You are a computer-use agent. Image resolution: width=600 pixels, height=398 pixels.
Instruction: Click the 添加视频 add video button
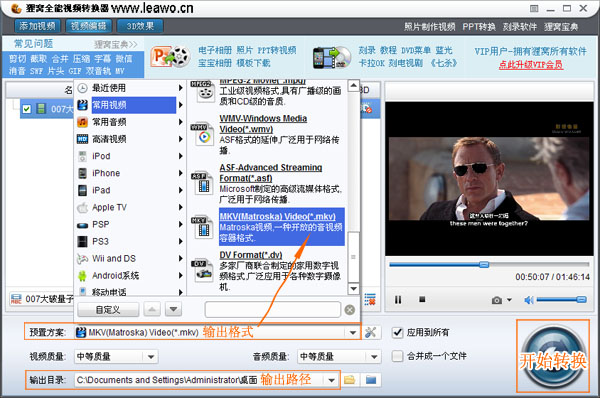coord(38,26)
